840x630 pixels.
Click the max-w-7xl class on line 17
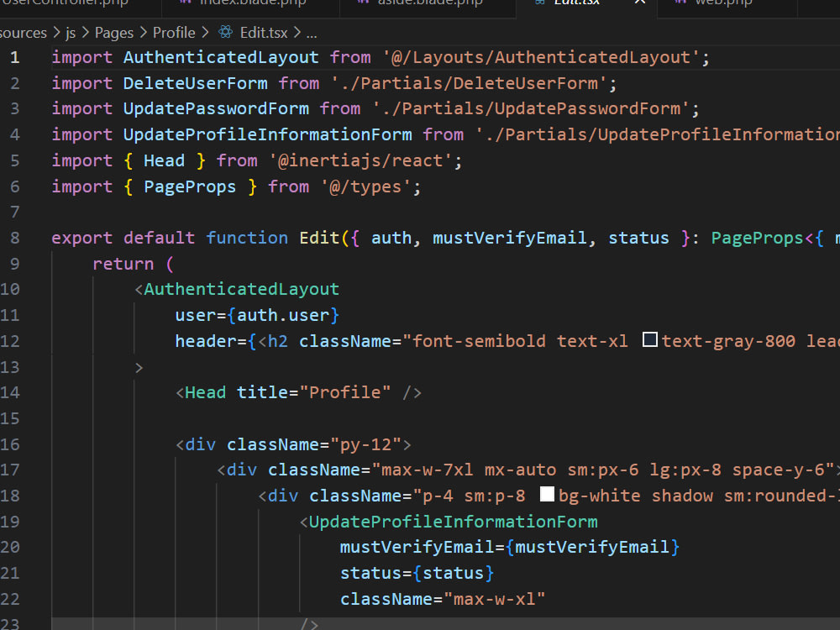point(427,470)
